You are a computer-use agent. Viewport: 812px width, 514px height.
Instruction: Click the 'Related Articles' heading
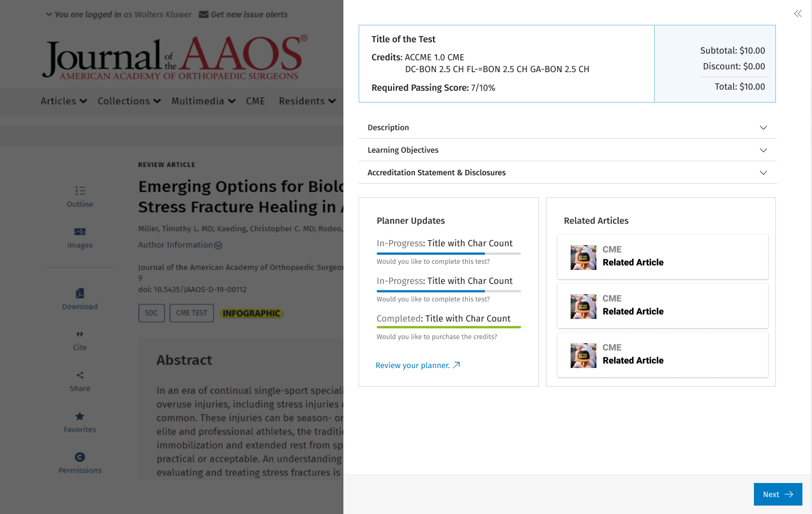pyautogui.click(x=596, y=221)
